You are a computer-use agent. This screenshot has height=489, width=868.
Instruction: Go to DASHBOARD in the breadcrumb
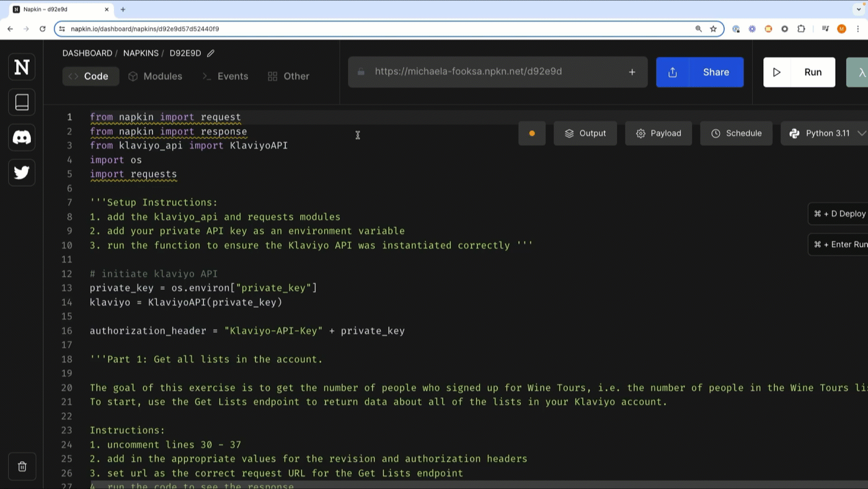click(87, 53)
